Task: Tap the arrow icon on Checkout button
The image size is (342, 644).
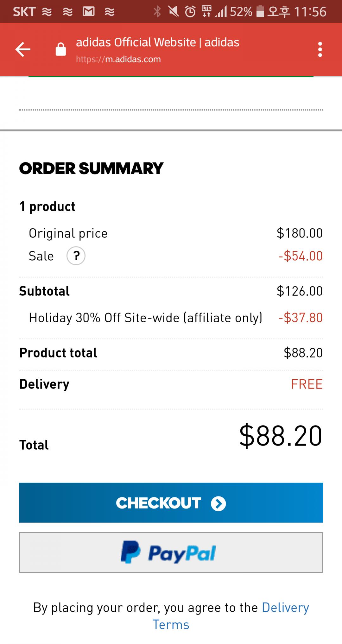Action: 218,503
